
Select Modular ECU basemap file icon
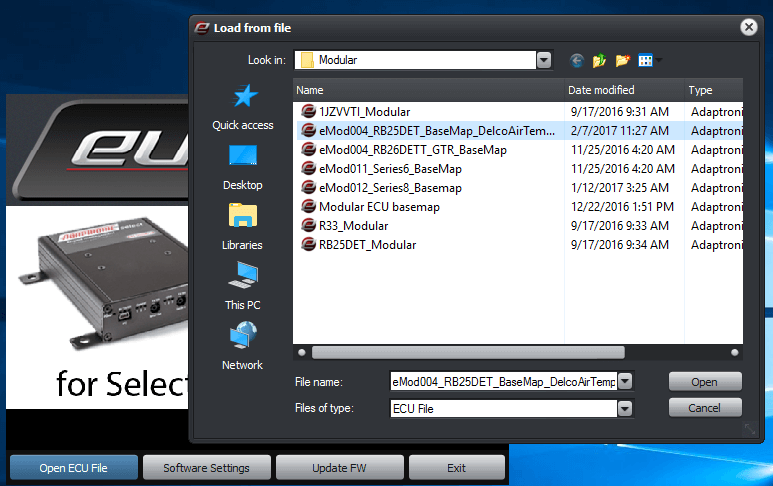(x=309, y=207)
